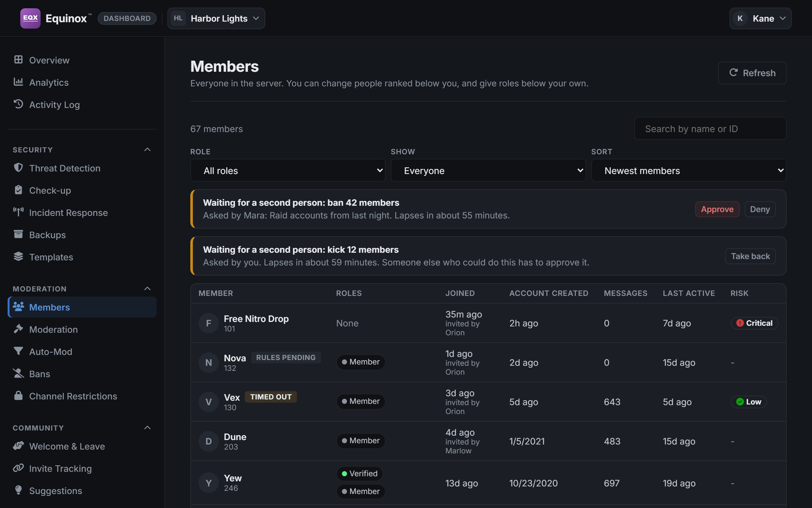Select member name Free Nitro Drop
This screenshot has width=812, height=508.
coord(256,318)
